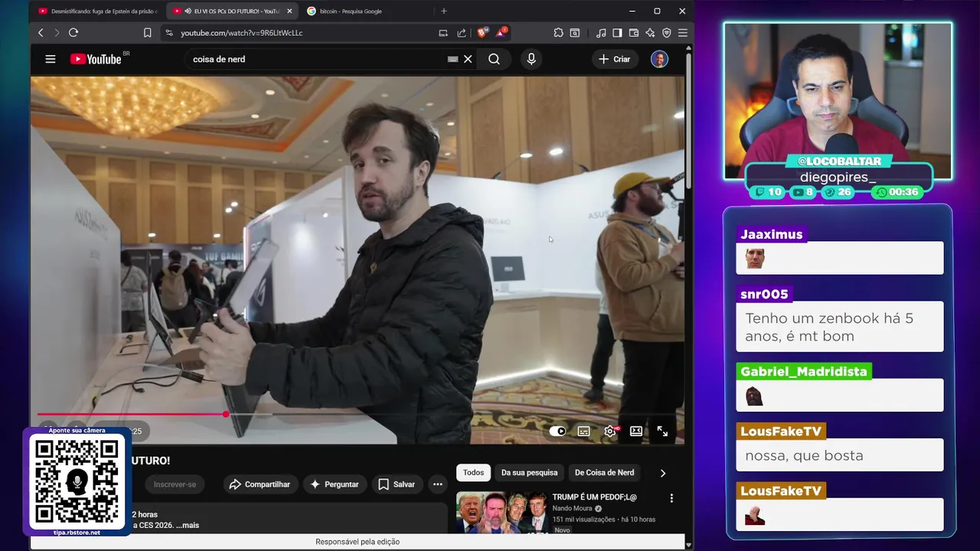
Task: Open a new browser tab
Action: pyautogui.click(x=444, y=11)
